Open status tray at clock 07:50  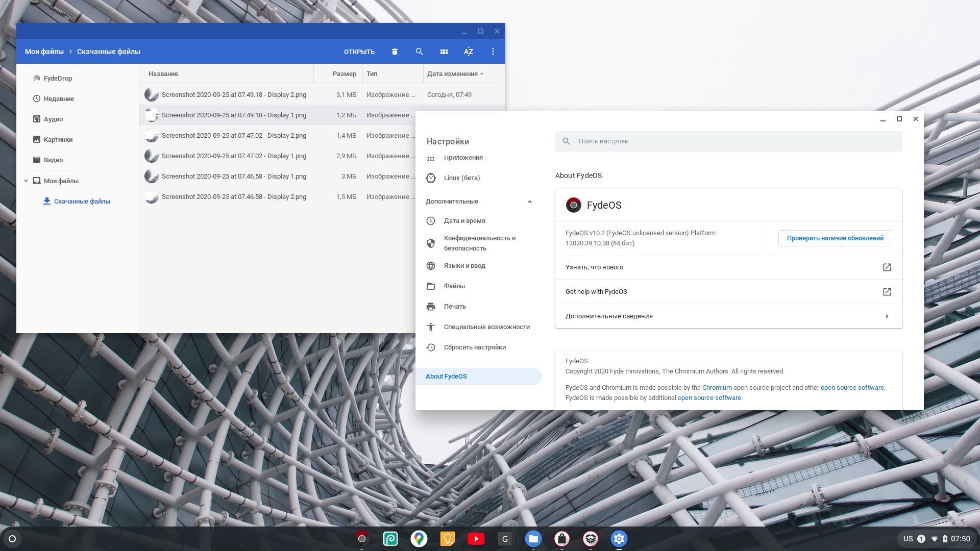pos(960,539)
